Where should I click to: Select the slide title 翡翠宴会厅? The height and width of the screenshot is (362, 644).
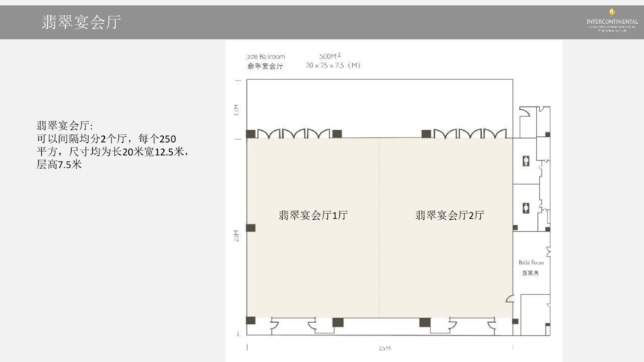82,22
